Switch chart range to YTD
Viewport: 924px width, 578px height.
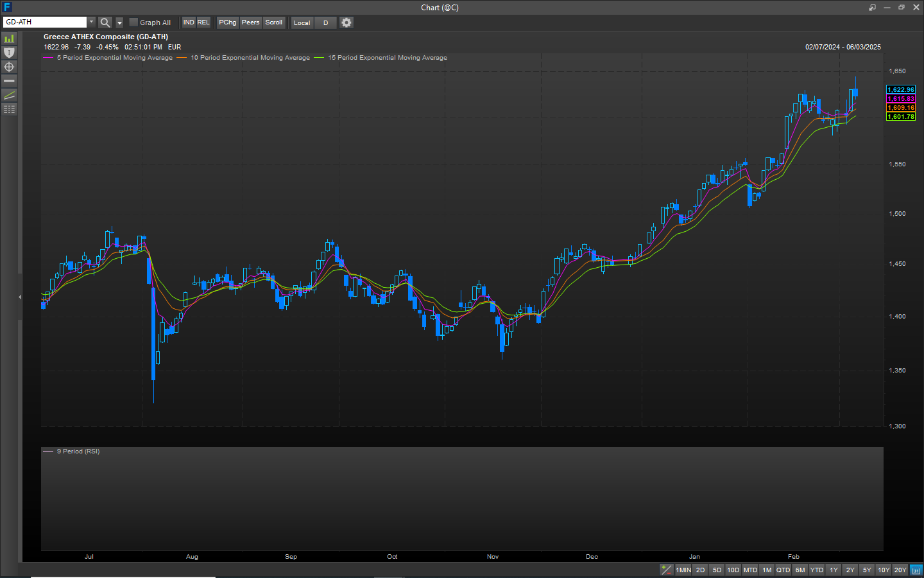click(816, 570)
